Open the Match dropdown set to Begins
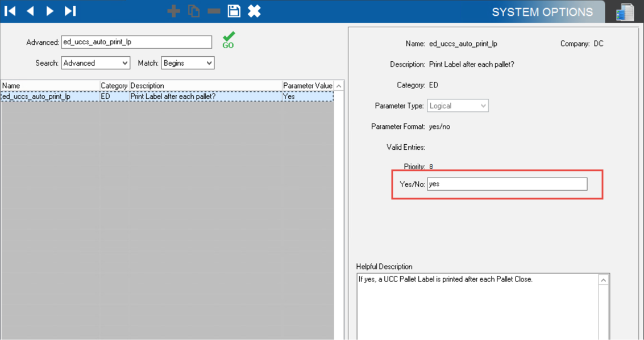 (x=188, y=63)
